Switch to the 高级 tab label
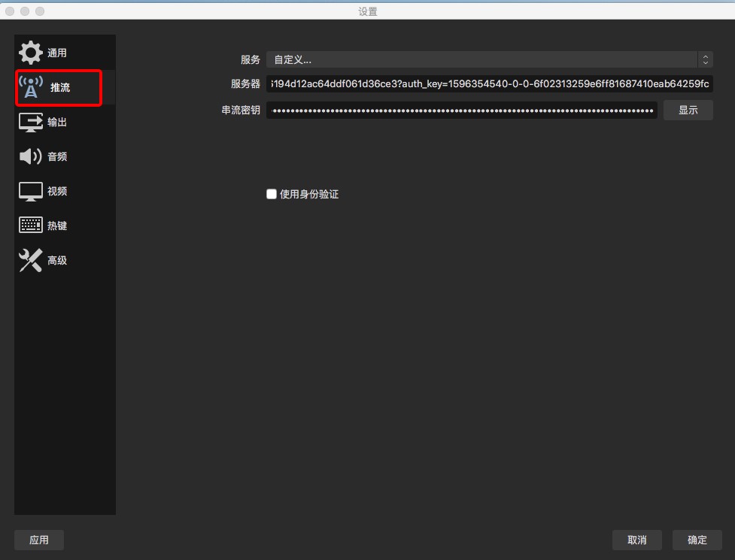 click(57, 260)
